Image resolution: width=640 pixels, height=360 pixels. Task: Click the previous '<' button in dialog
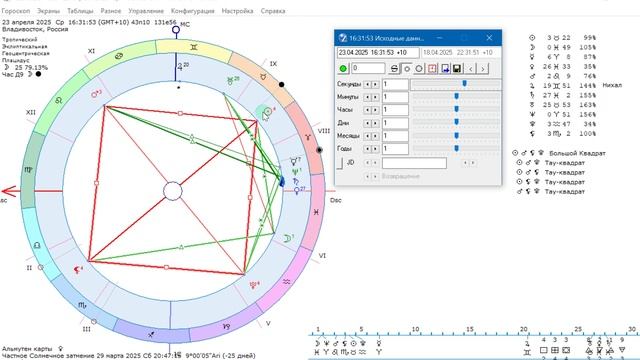(x=471, y=69)
